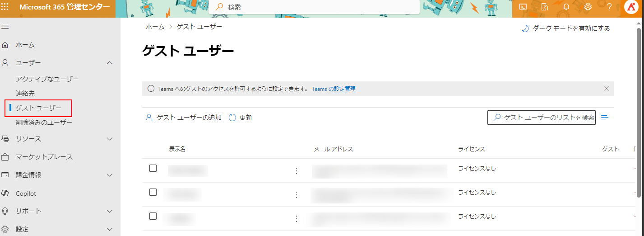The width and height of the screenshot is (644, 236).
Task: Expand the サポート section
Action: pyautogui.click(x=110, y=211)
